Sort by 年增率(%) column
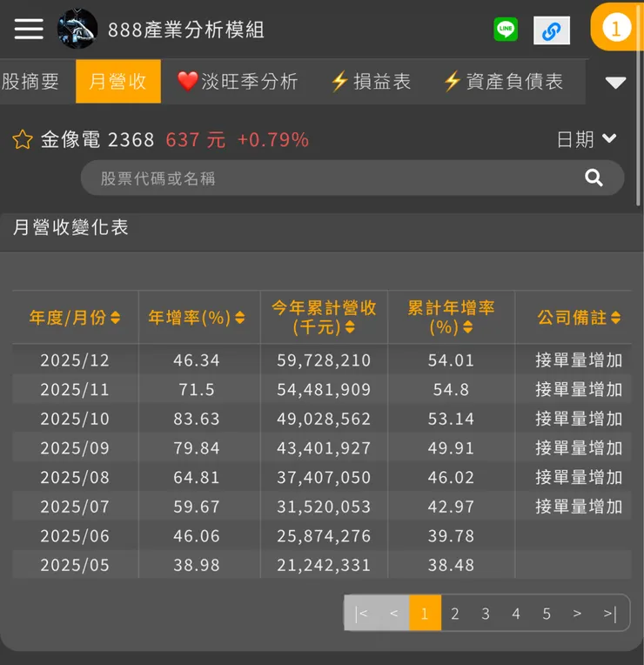Screen dimensions: 644x665 (197, 318)
